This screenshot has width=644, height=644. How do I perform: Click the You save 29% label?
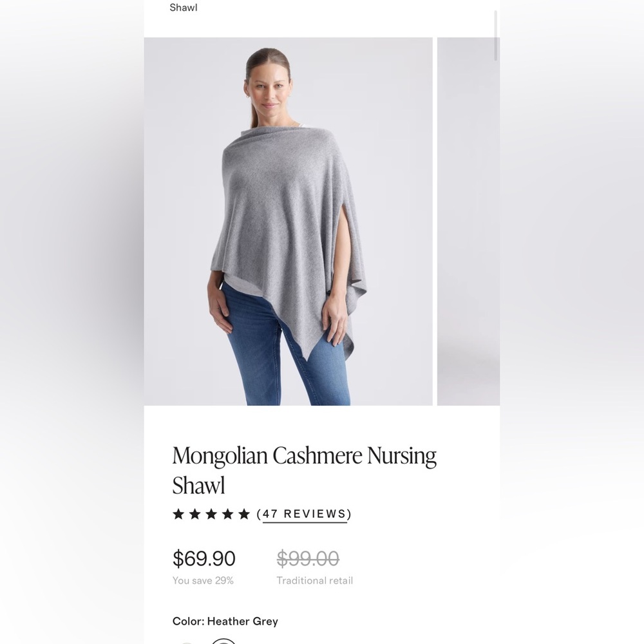(203, 580)
